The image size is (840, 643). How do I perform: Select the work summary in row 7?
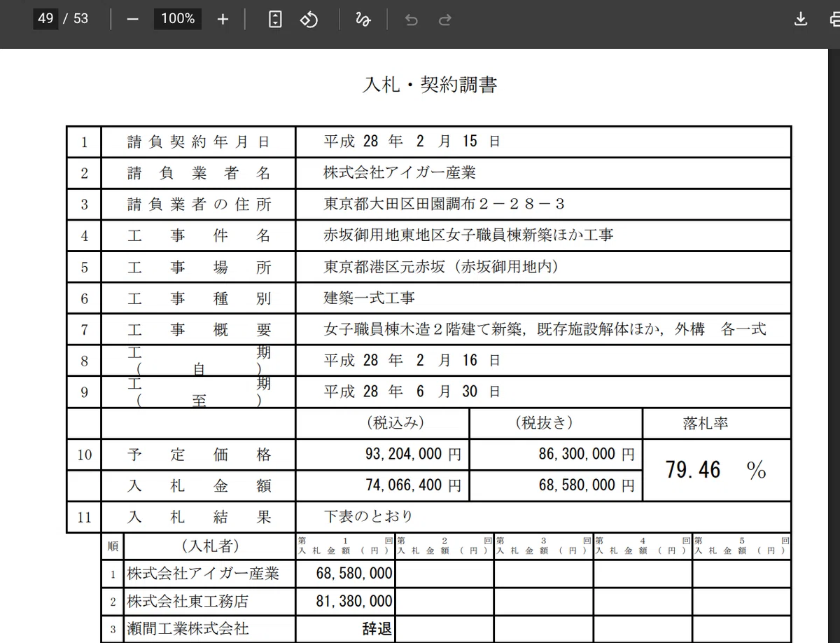coord(545,329)
